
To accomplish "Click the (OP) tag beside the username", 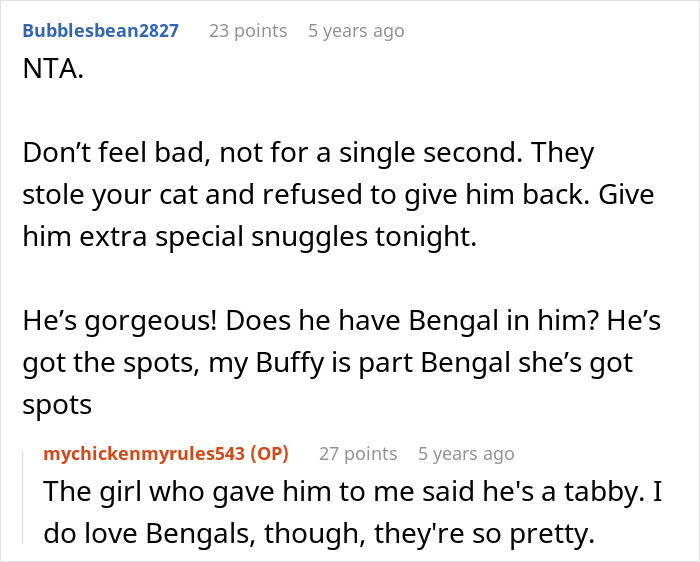I will click(x=267, y=454).
